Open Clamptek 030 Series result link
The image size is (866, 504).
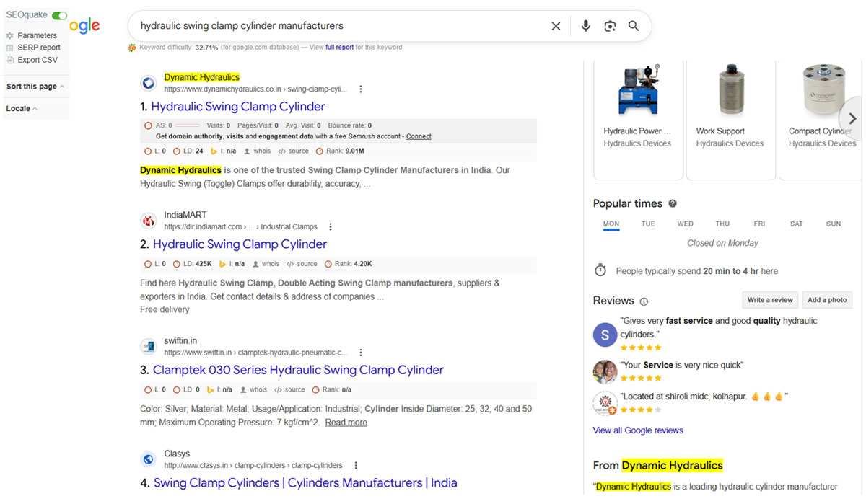[x=298, y=370]
